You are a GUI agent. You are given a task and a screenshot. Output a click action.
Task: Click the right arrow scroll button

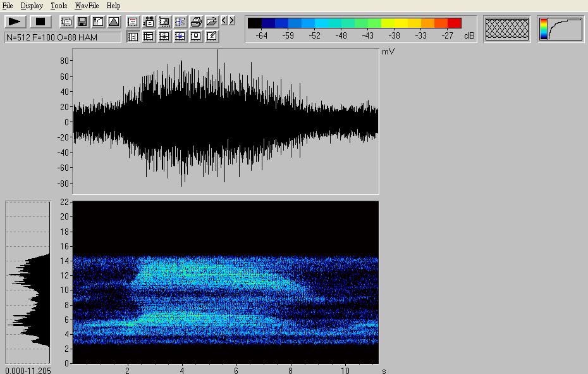point(232,21)
